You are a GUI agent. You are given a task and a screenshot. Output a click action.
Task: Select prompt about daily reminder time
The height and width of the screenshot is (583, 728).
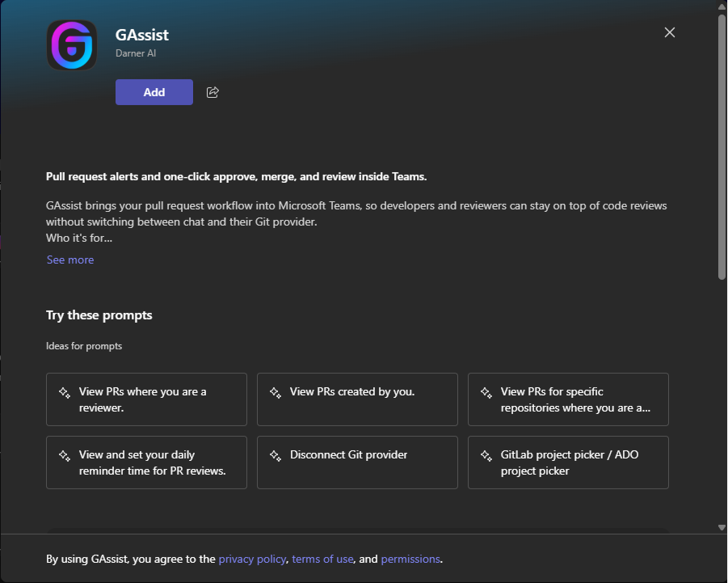147,463
